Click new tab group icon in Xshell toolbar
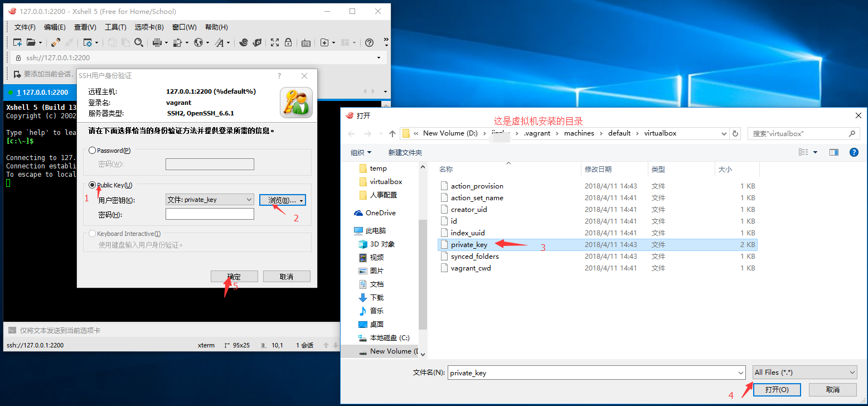Image resolution: width=868 pixels, height=406 pixels. [324, 42]
